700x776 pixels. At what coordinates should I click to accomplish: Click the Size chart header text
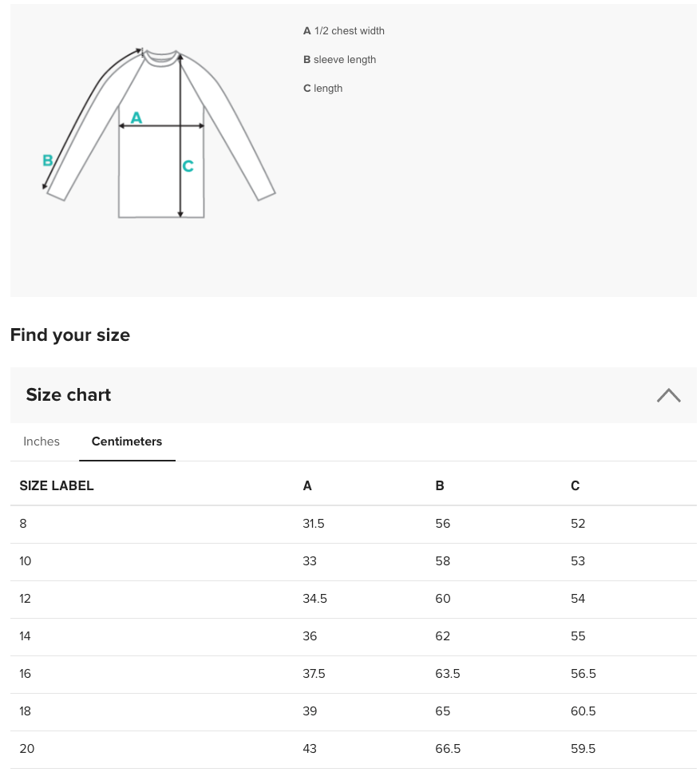69,394
